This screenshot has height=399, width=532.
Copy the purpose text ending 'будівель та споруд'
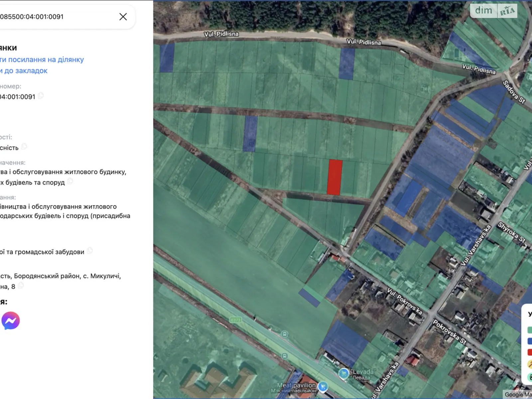click(70, 182)
